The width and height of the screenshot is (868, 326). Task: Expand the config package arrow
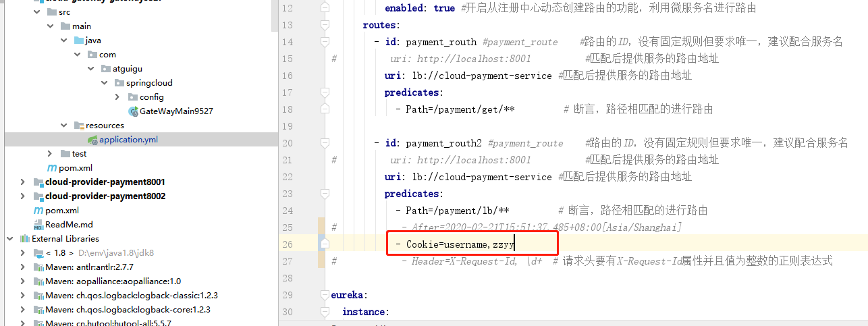pos(117,97)
